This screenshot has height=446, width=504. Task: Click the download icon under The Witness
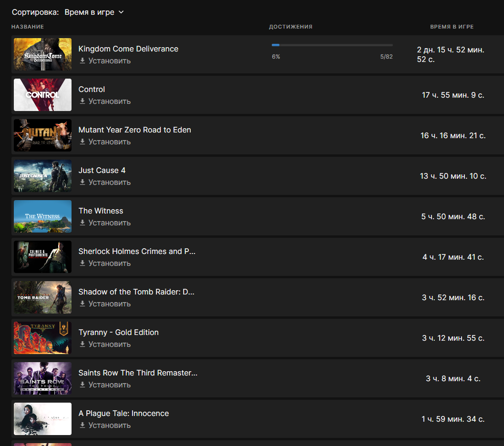pyautogui.click(x=82, y=223)
